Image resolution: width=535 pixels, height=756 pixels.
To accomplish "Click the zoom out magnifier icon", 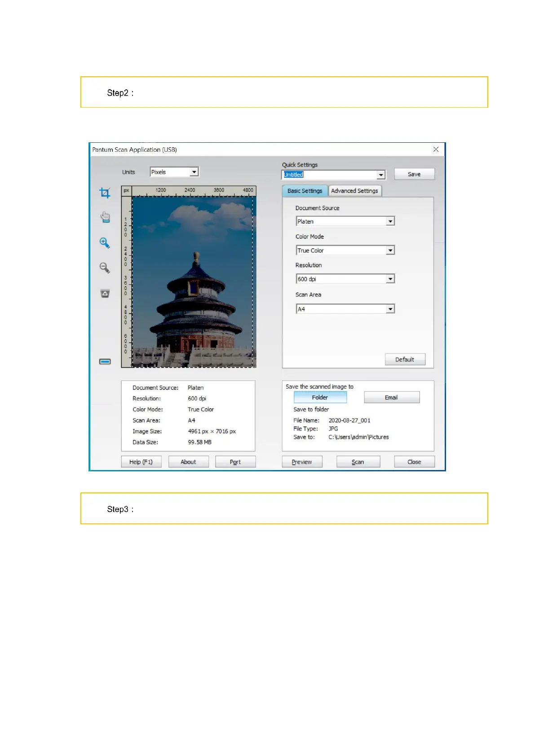I will (105, 268).
